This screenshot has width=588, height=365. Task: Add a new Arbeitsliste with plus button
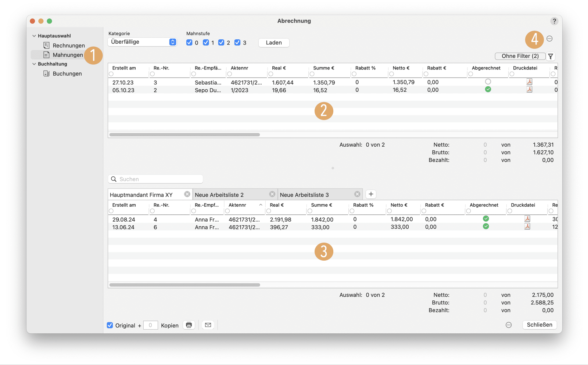tap(371, 194)
